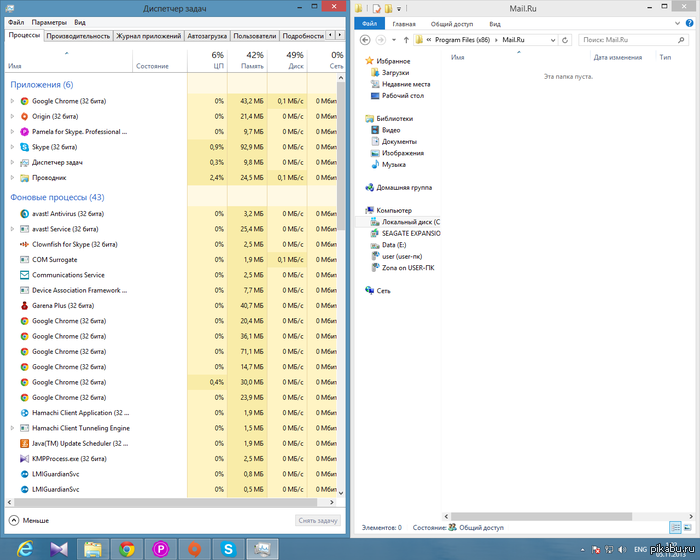Image resolution: width=700 pixels, height=560 pixels.
Task: Click the Origin app icon in process list
Action: (x=23, y=116)
